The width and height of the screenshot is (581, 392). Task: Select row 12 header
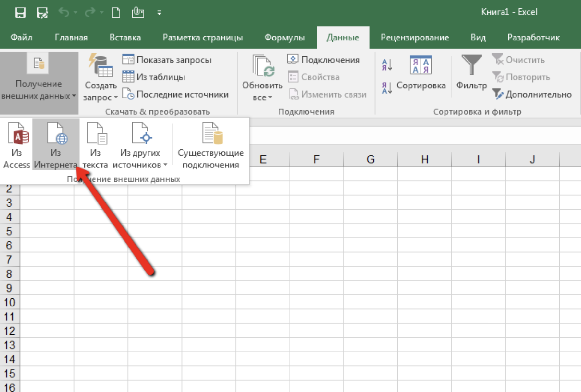click(10, 331)
